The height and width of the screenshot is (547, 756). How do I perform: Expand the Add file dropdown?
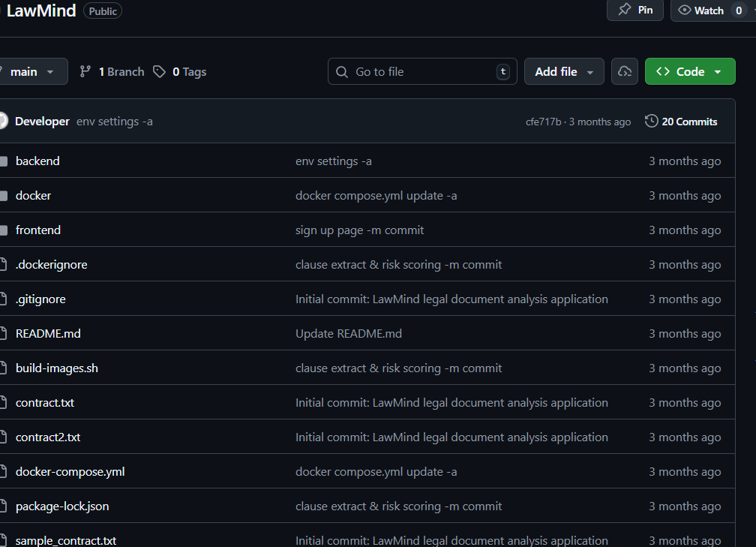tap(564, 71)
